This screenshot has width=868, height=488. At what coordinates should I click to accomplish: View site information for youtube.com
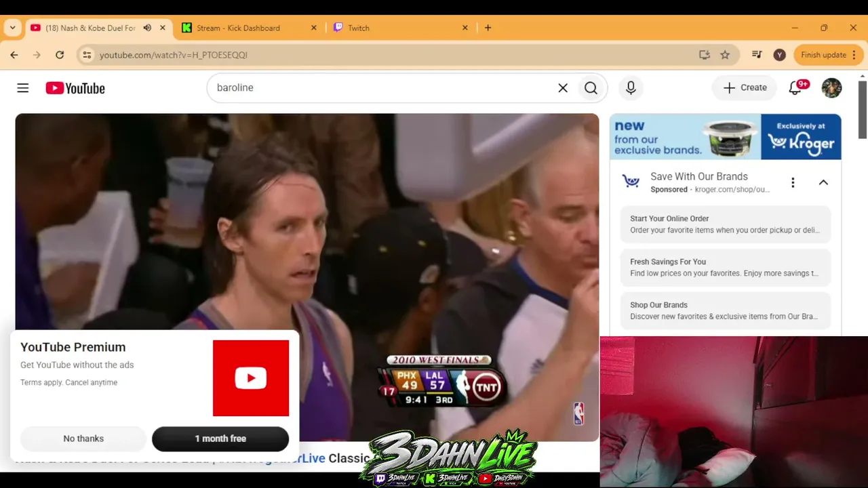(86, 55)
